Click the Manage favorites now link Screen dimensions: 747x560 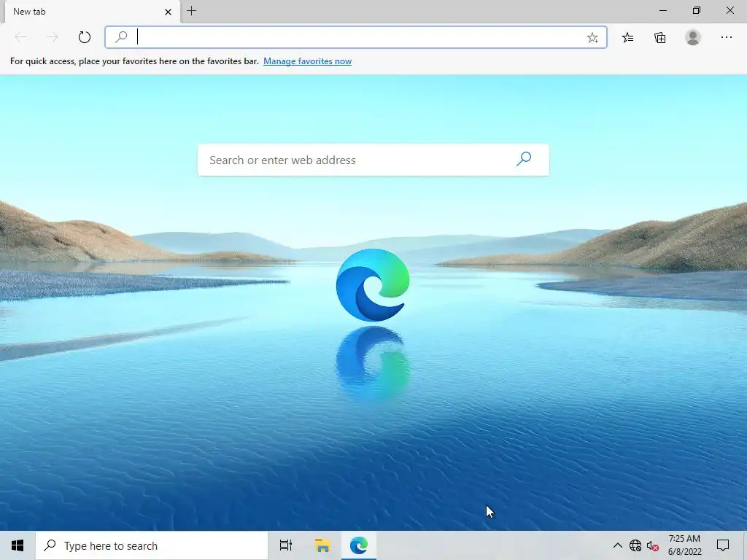(x=307, y=61)
